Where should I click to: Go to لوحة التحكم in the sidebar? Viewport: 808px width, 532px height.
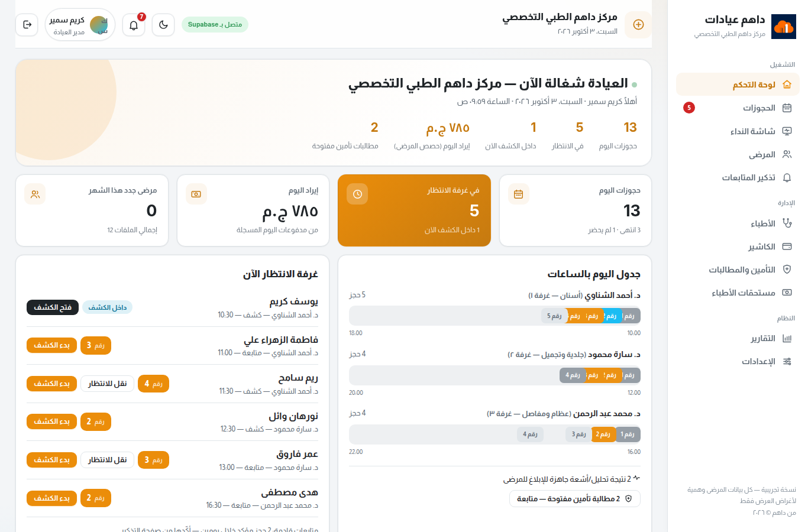[738, 85]
